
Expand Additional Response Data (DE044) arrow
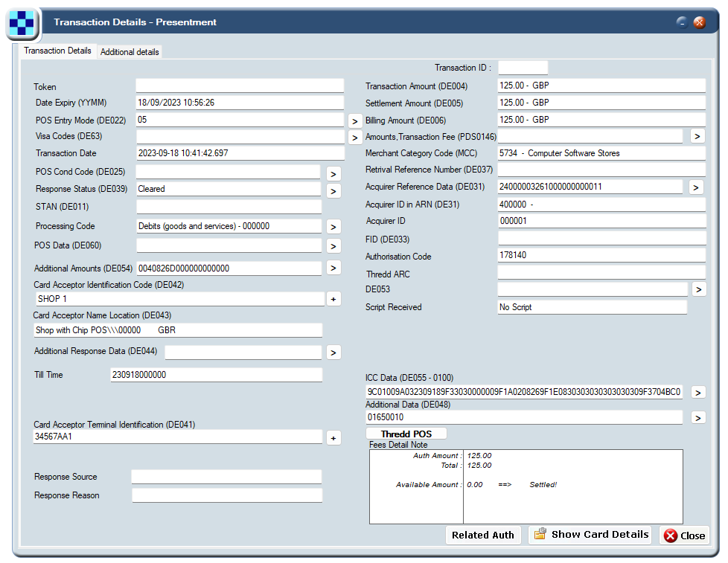[x=333, y=353]
